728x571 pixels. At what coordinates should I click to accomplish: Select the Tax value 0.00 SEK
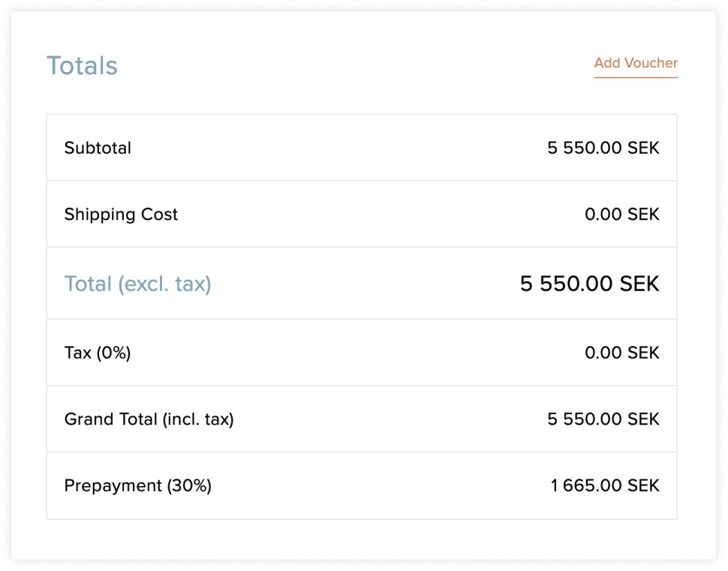622,353
